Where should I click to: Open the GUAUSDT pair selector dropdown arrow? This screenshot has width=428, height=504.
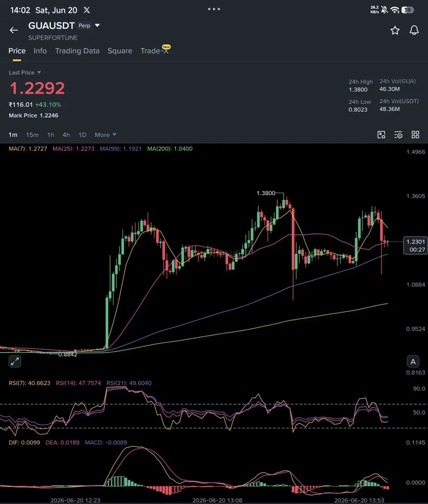pyautogui.click(x=97, y=26)
